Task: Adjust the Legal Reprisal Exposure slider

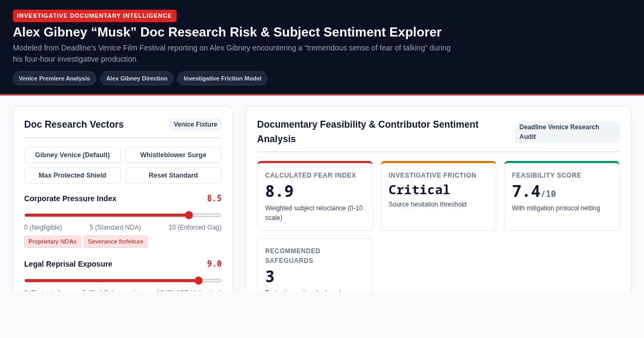Action: [x=123, y=281]
